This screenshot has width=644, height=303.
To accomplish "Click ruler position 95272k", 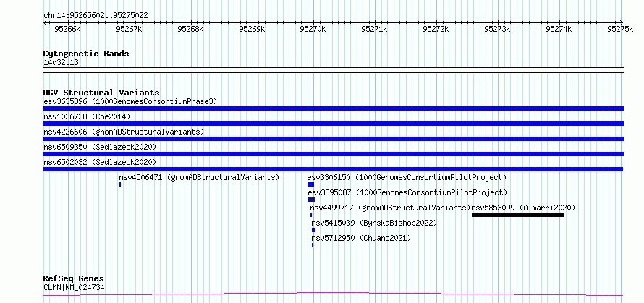I will click(x=436, y=29).
